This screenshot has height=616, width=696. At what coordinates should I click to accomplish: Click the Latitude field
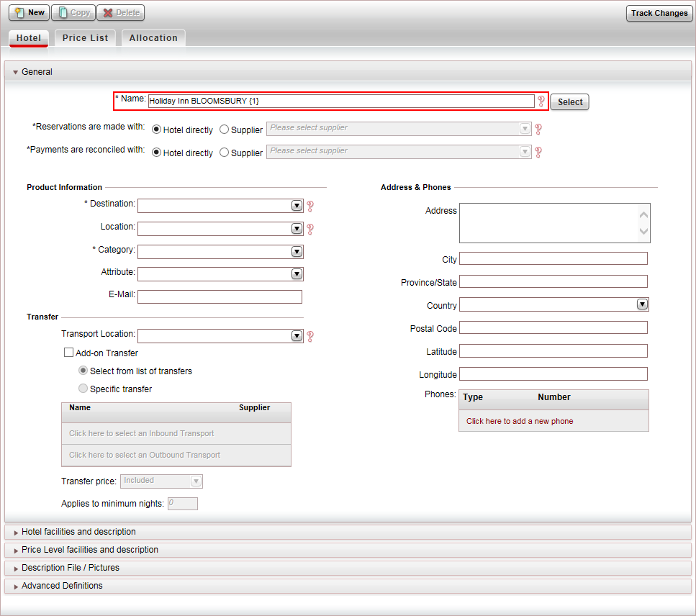tap(553, 351)
